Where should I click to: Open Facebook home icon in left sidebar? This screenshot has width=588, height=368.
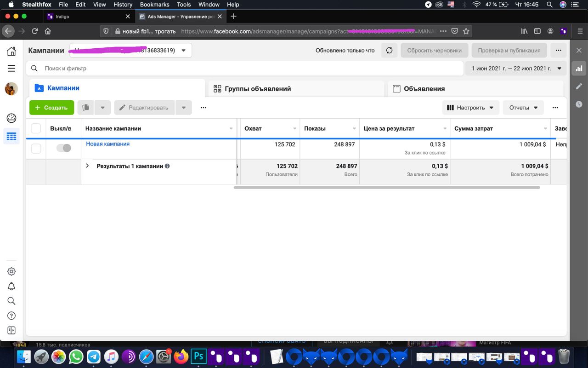11,51
